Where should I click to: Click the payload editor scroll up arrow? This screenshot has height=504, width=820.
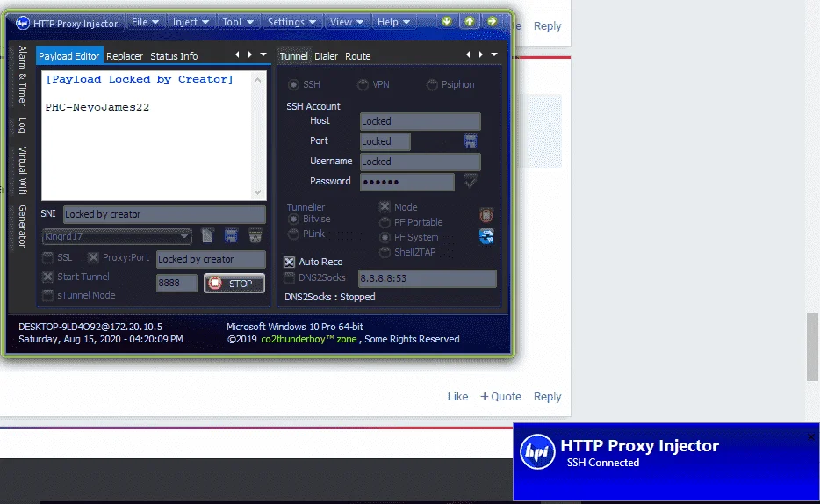click(257, 80)
